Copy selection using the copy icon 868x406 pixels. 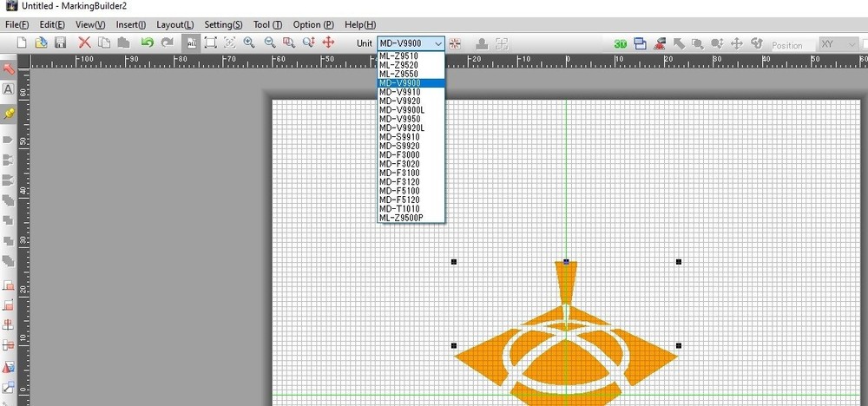tap(104, 43)
